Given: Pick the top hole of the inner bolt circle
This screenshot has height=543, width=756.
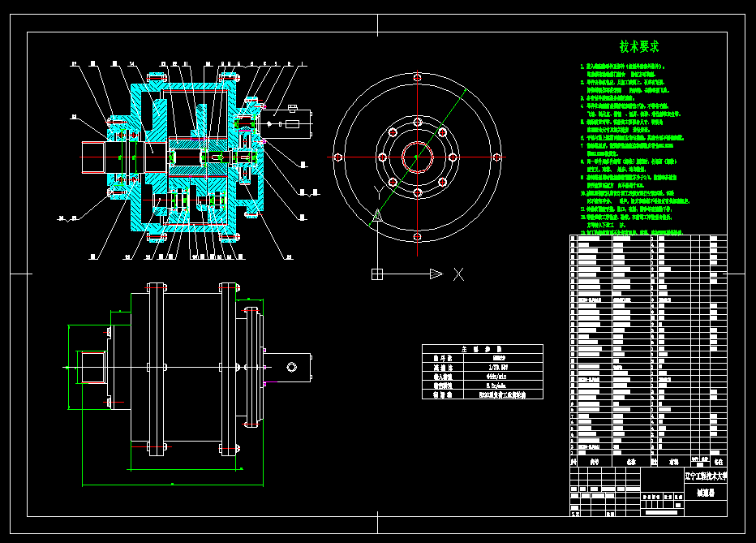Looking at the screenshot, I should point(418,122).
